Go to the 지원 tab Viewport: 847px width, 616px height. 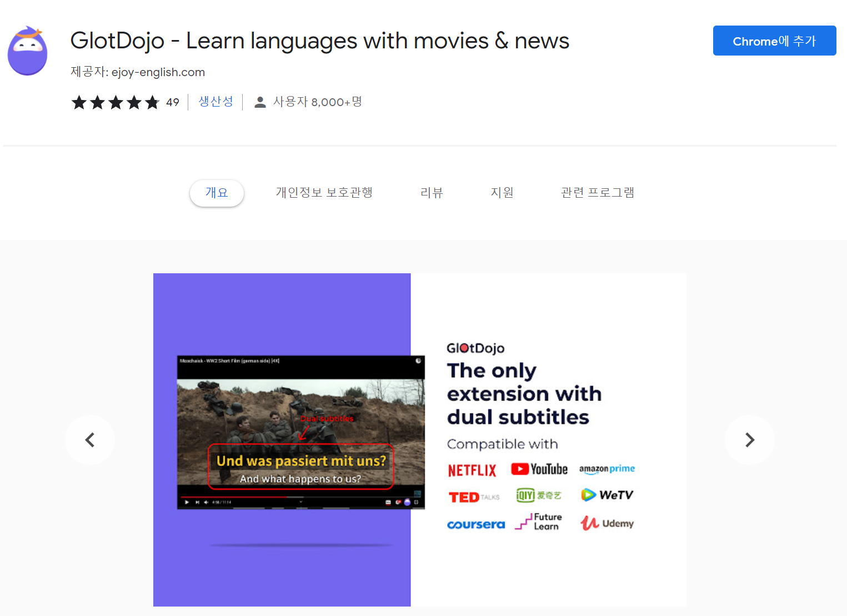click(x=502, y=193)
